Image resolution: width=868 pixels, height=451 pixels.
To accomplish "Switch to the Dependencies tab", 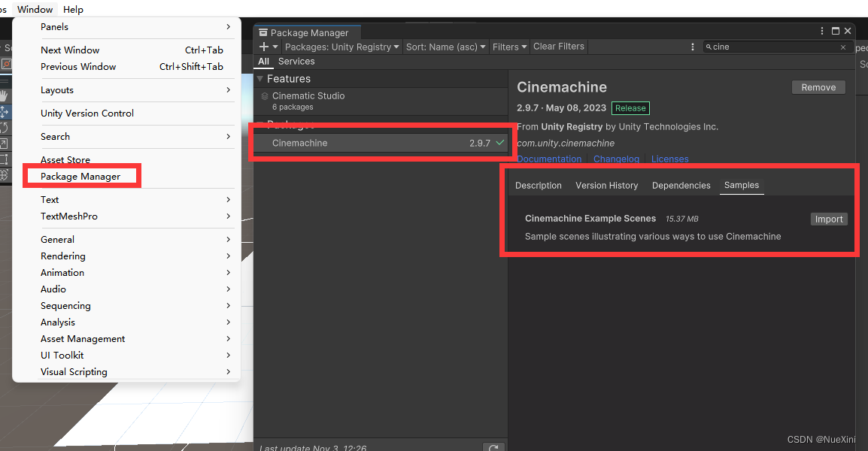I will click(x=681, y=186).
